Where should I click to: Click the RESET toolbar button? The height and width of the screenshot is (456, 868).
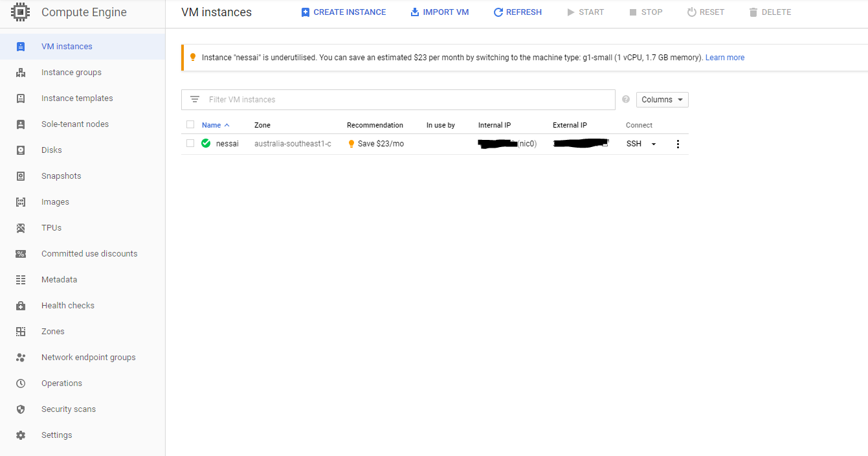706,12
